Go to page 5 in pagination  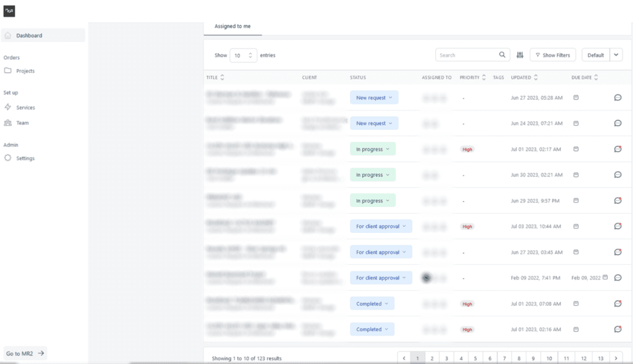pos(475,358)
